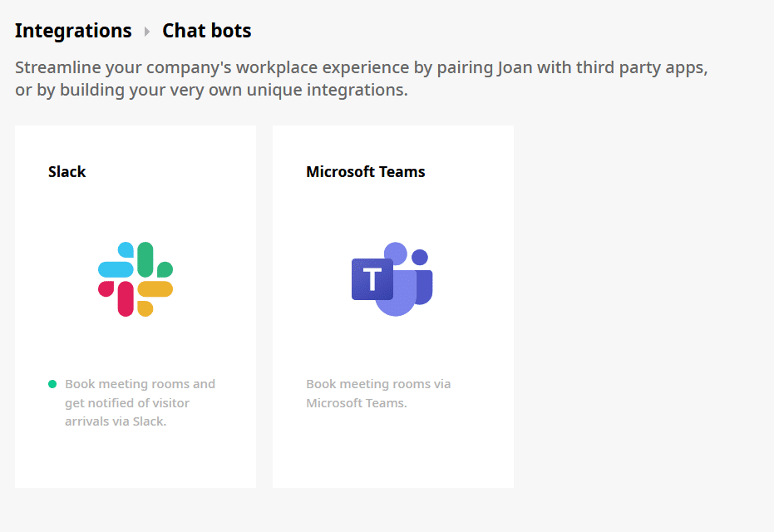Click the breadcrumb chevron arrow
Viewport: 774px width, 532px height.
146,31
